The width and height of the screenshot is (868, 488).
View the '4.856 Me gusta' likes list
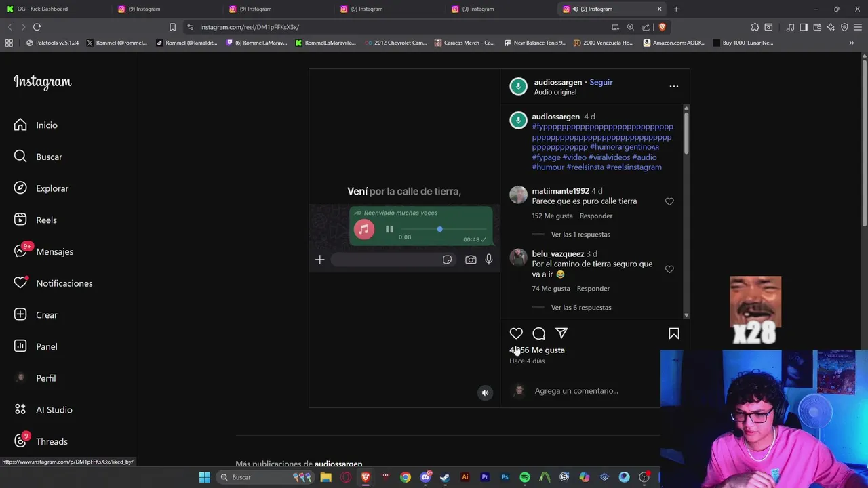537,350
